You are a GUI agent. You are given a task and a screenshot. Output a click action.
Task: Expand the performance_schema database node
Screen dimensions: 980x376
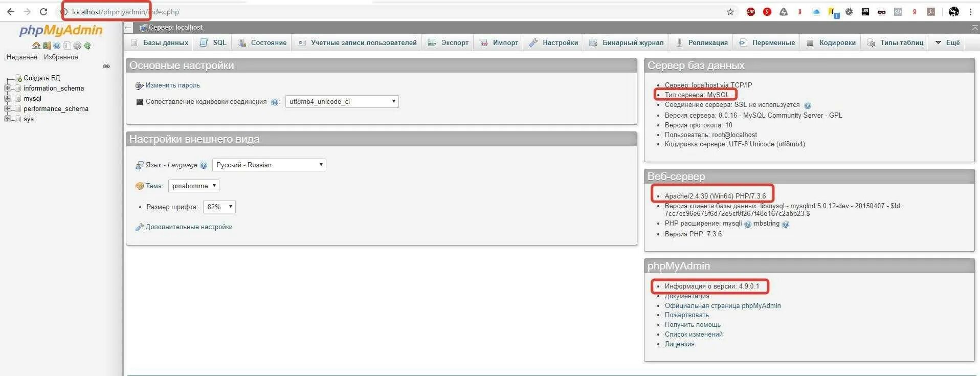point(8,108)
